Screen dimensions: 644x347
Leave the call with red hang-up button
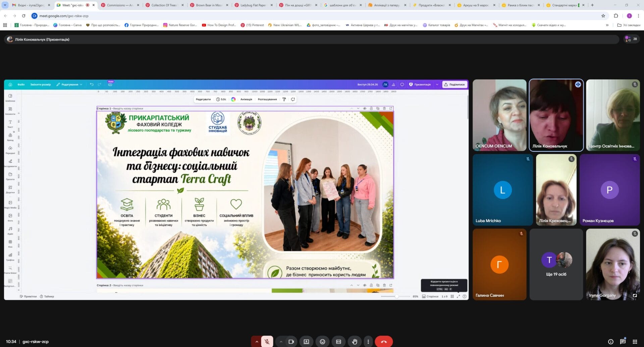384,341
